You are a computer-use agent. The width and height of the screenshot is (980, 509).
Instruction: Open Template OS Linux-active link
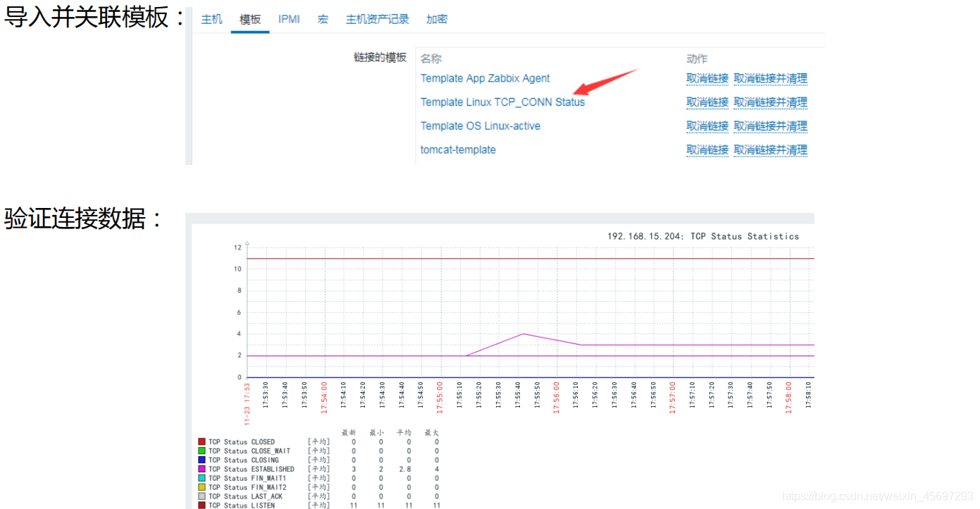click(x=480, y=126)
